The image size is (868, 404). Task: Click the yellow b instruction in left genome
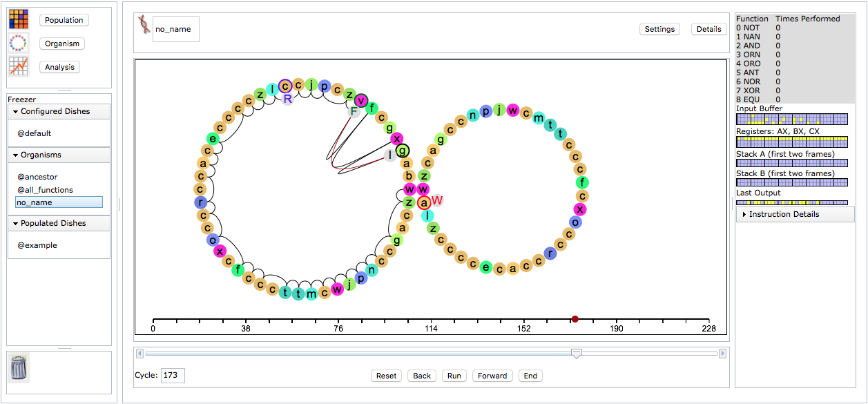tap(409, 176)
